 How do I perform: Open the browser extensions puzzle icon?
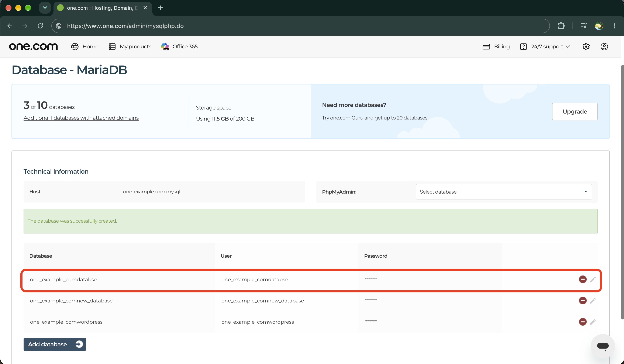(x=561, y=26)
